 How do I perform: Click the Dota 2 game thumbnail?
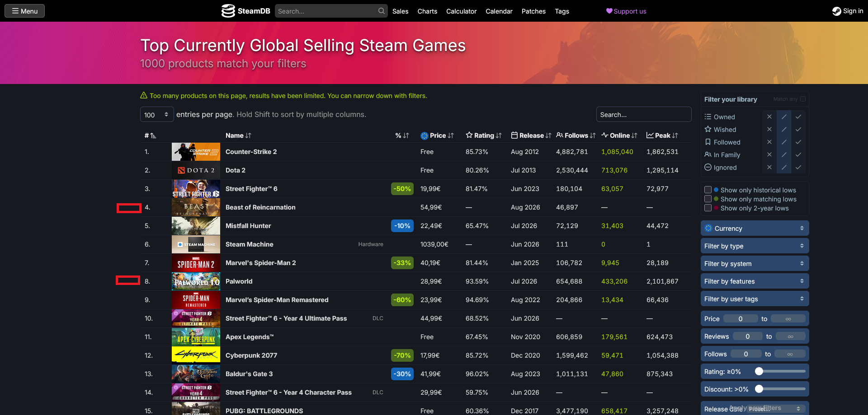[196, 170]
